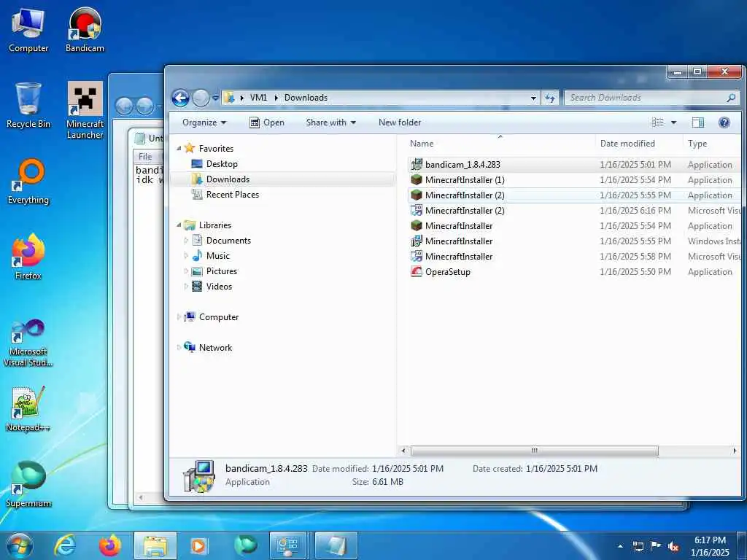
Task: Select MinecraftInstaller Windows Installer file
Action: pos(574,241)
